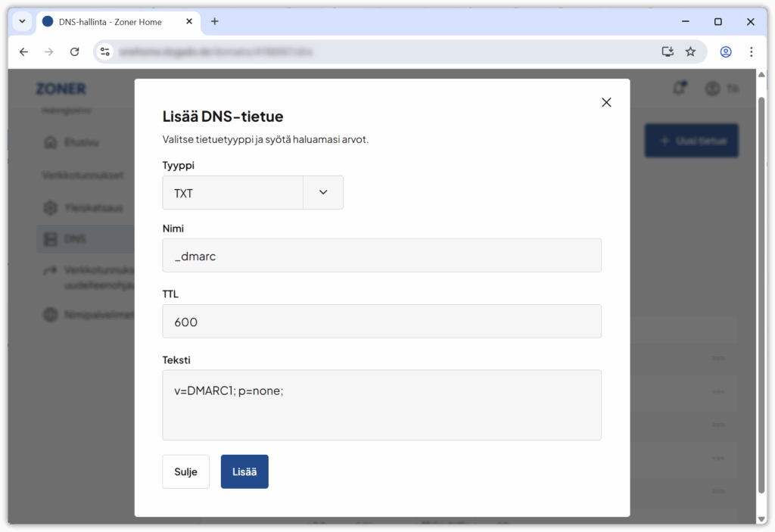Open the Chrome profile icon
This screenshot has height=532, width=775.
click(726, 52)
